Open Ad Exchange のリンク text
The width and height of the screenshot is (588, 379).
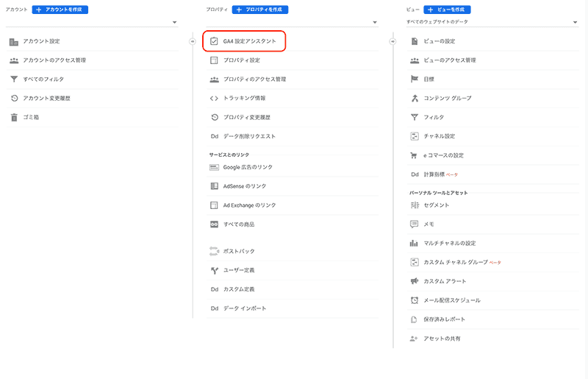(249, 205)
